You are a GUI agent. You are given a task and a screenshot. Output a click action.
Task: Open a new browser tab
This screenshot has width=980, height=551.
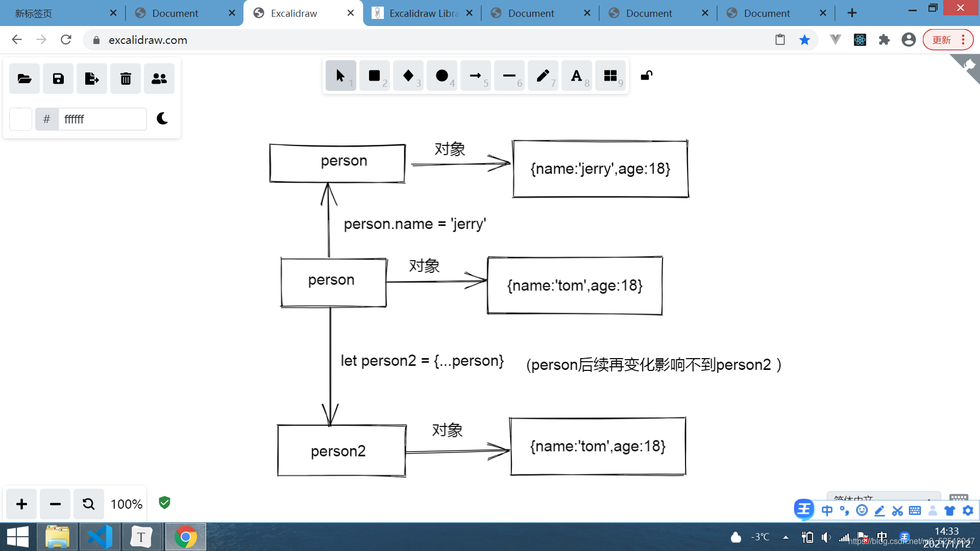coord(852,13)
